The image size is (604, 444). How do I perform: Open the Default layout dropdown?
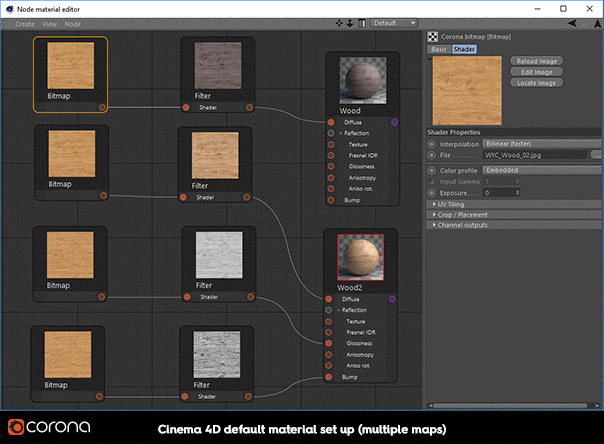click(x=394, y=23)
